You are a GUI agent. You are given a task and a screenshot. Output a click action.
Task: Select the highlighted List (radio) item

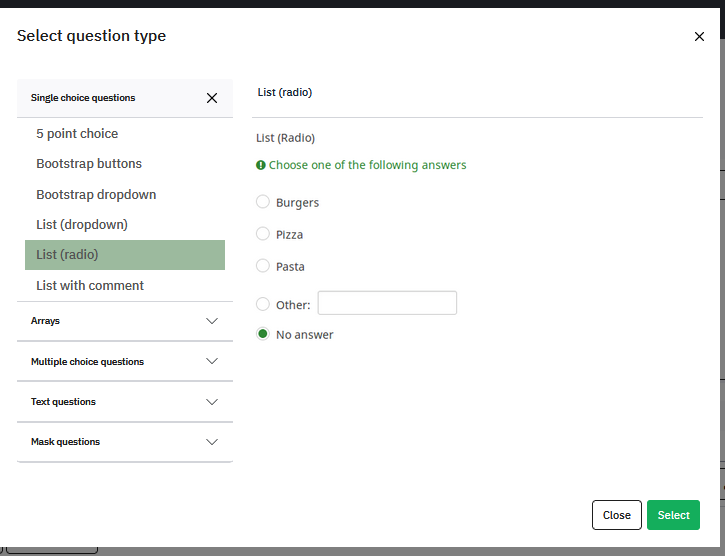pyautogui.click(x=125, y=255)
